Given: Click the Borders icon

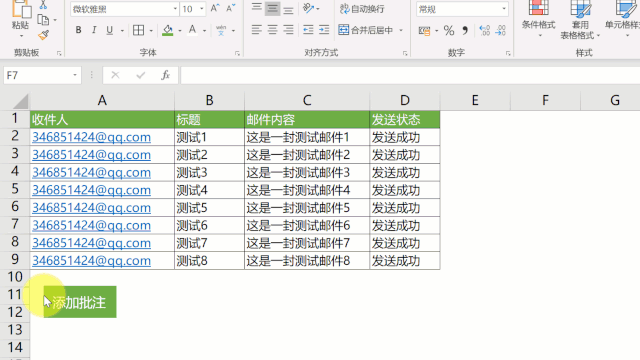Looking at the screenshot, I should coord(138,30).
